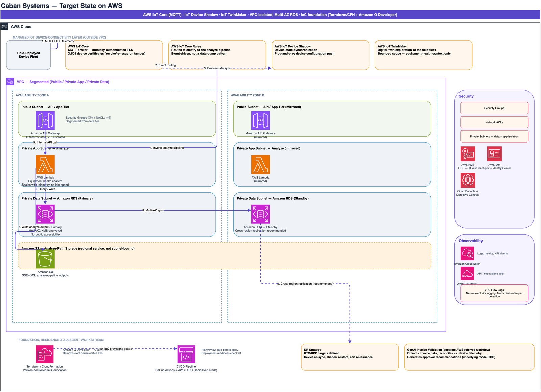Click the mirrored API Gateway icon in Zone B
541x392 pixels.
tap(260, 121)
